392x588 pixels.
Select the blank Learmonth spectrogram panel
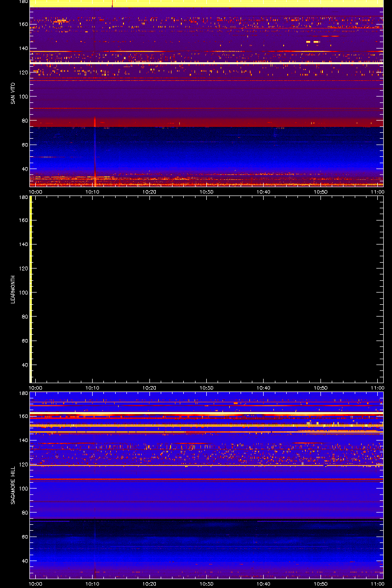pyautogui.click(x=206, y=289)
